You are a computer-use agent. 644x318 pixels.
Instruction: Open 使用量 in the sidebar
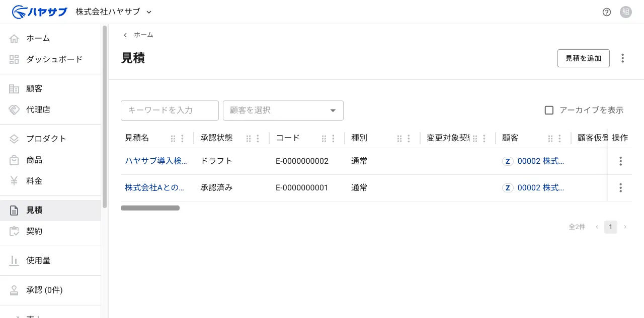[50, 260]
